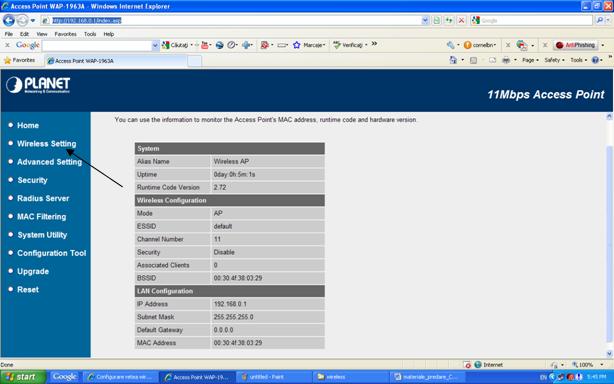Click the Print icon in command bar
This screenshot has width=614, height=384.
click(506, 60)
